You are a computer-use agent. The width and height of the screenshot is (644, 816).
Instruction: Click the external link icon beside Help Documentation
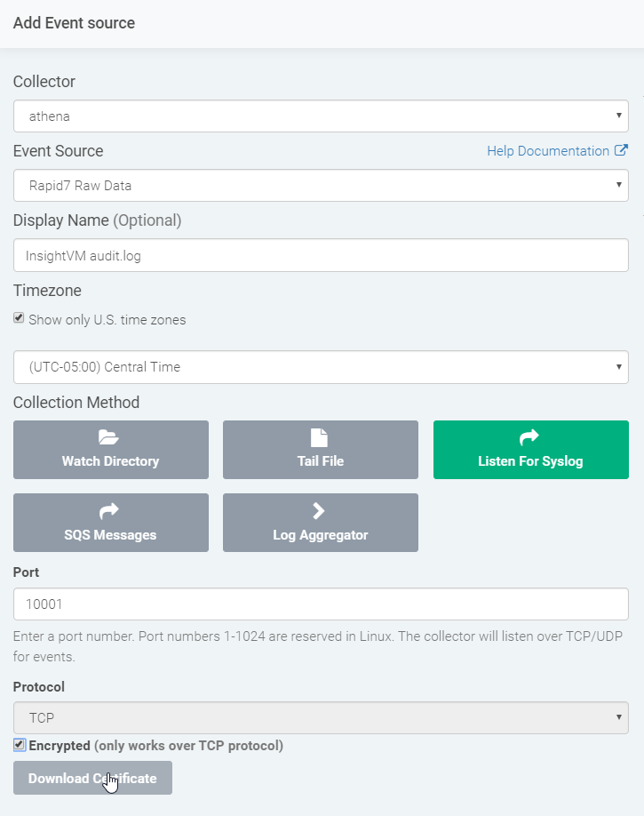coord(621,150)
